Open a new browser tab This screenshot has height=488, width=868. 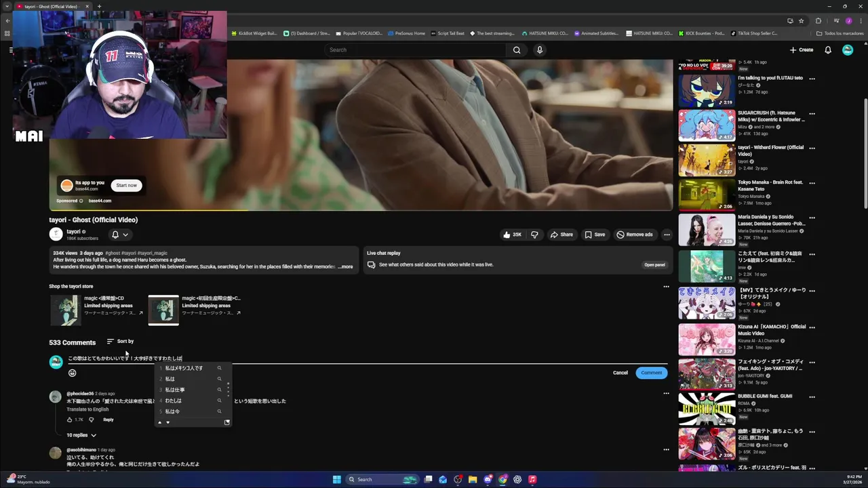[x=99, y=7]
